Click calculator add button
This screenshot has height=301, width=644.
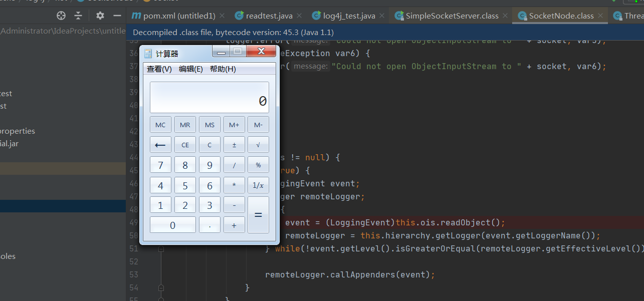(x=234, y=225)
